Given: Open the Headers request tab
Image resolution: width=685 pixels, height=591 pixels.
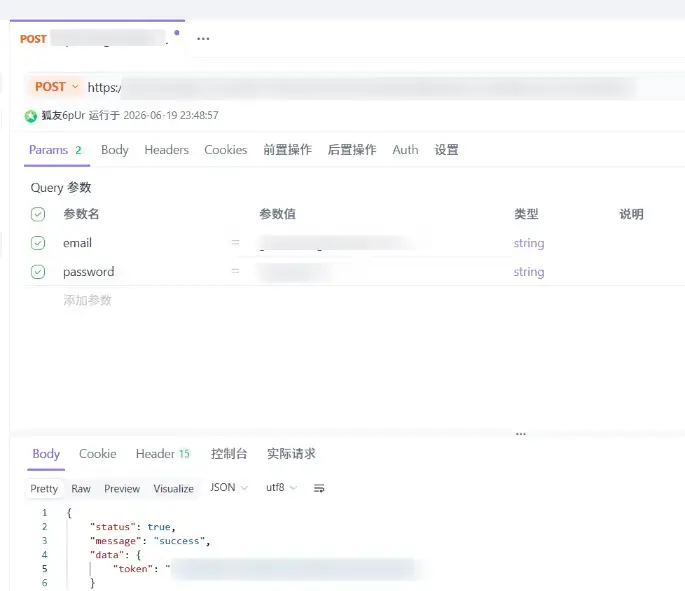Looking at the screenshot, I should coord(166,150).
